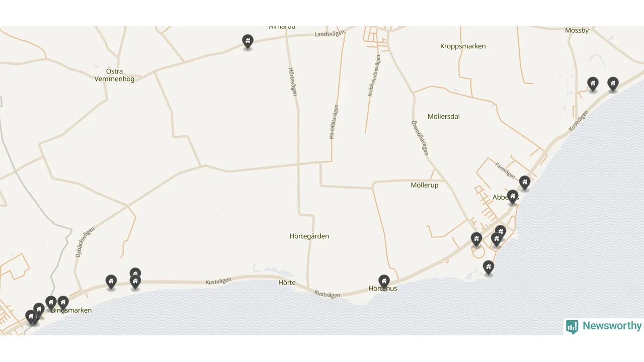Select the house marker where Öremöllavägen meets the coast road

[476, 239]
